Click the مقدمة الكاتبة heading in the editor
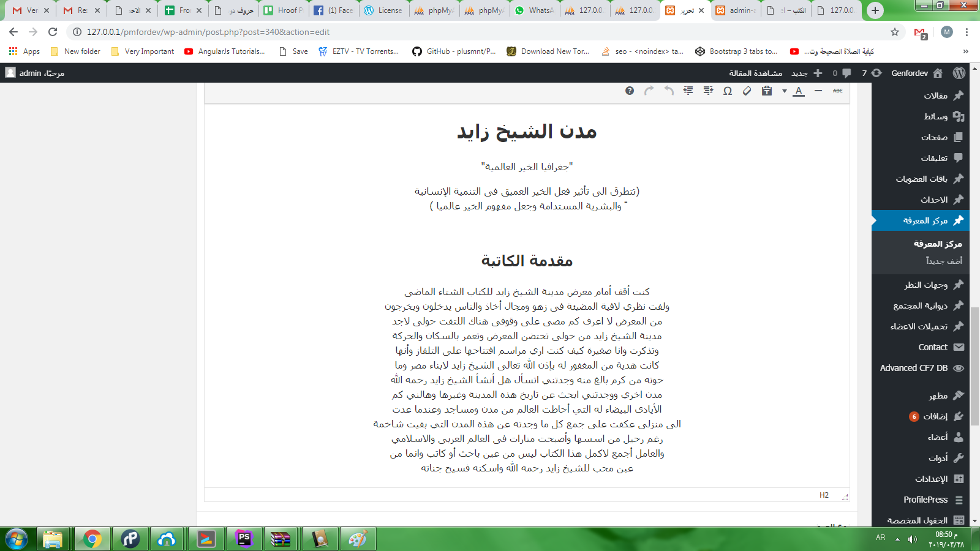 527,261
